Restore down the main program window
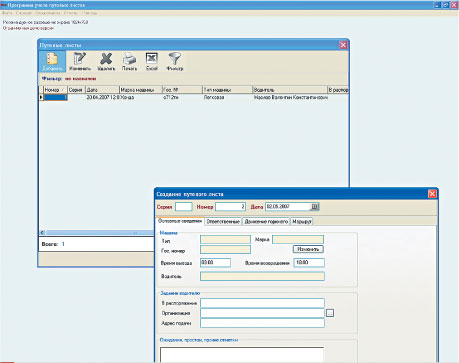 (446, 5)
